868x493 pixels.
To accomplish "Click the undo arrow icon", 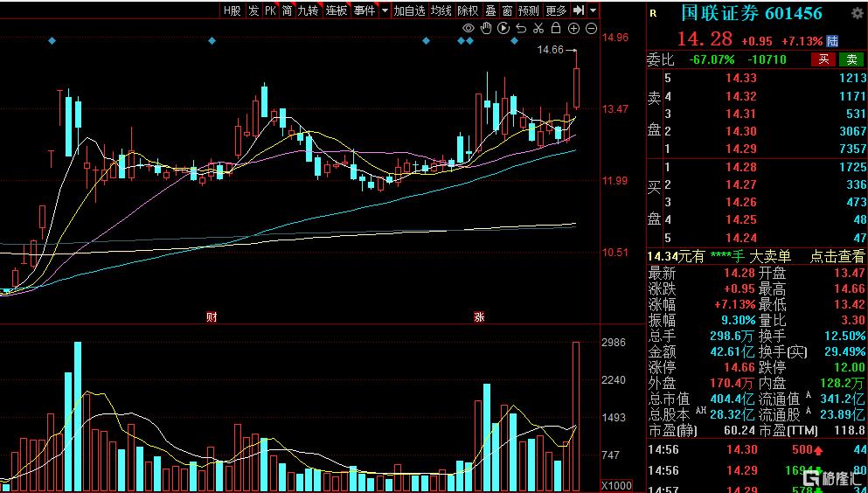I will [521, 28].
